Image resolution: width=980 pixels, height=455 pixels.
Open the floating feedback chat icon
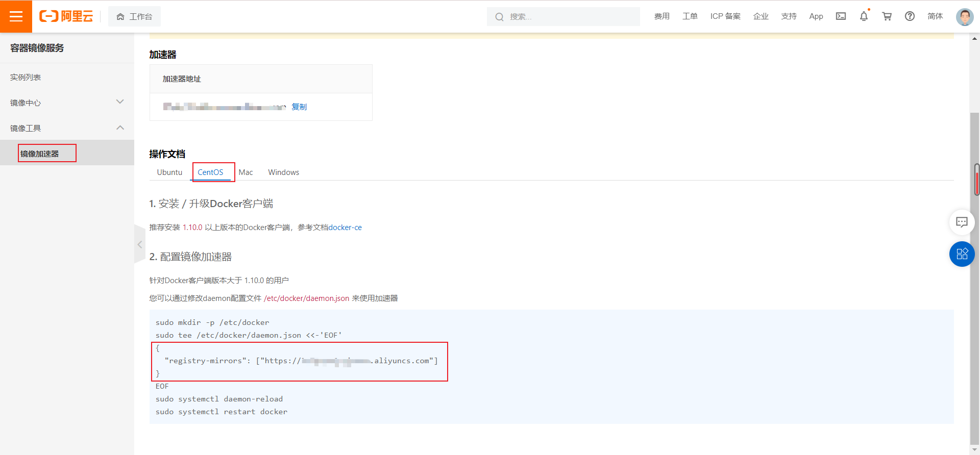[962, 222]
